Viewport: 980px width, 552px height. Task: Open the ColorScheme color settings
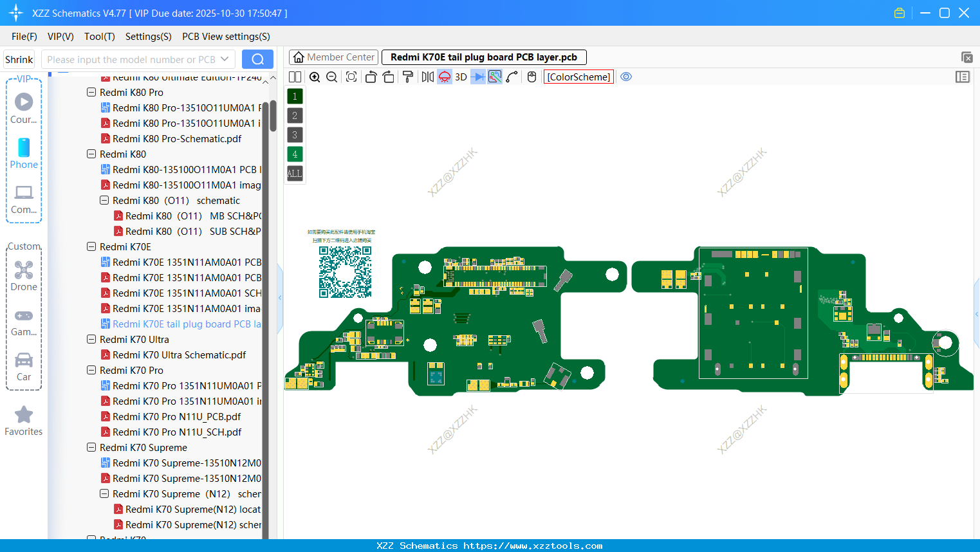(x=578, y=77)
